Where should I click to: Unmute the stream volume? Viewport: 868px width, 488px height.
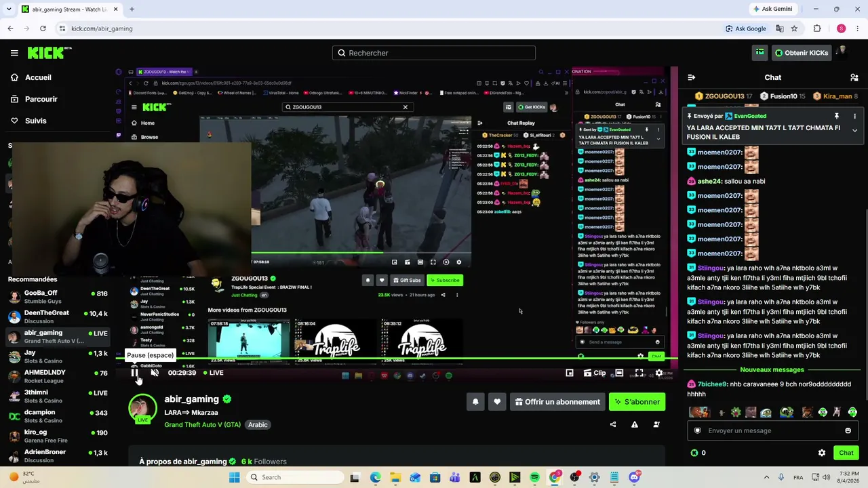tap(155, 373)
